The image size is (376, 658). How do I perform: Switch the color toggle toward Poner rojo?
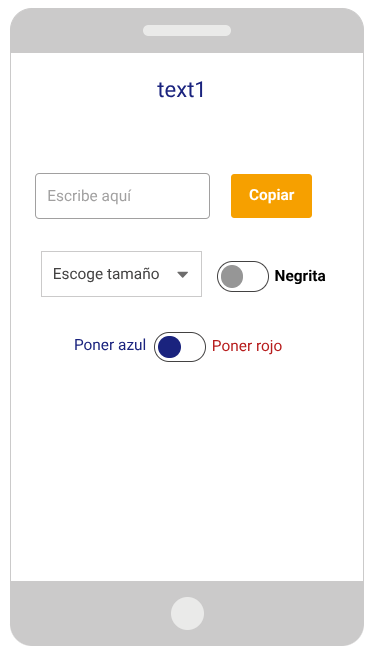point(180,347)
